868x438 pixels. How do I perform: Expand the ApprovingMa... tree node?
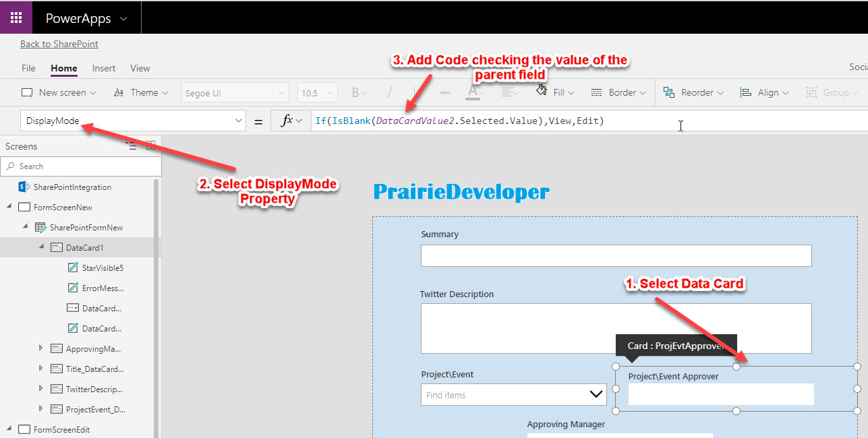pos(41,348)
